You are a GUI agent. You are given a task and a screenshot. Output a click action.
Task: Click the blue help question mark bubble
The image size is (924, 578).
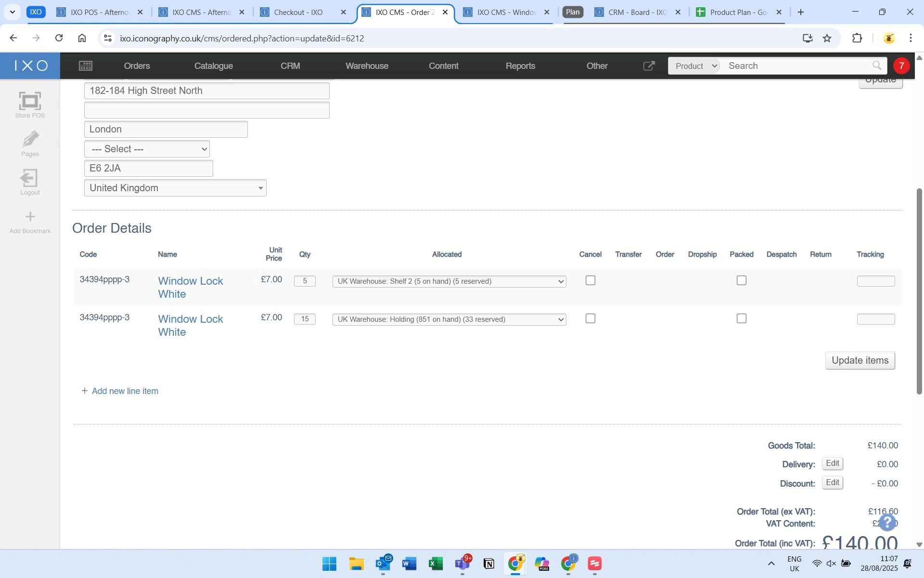887,522
